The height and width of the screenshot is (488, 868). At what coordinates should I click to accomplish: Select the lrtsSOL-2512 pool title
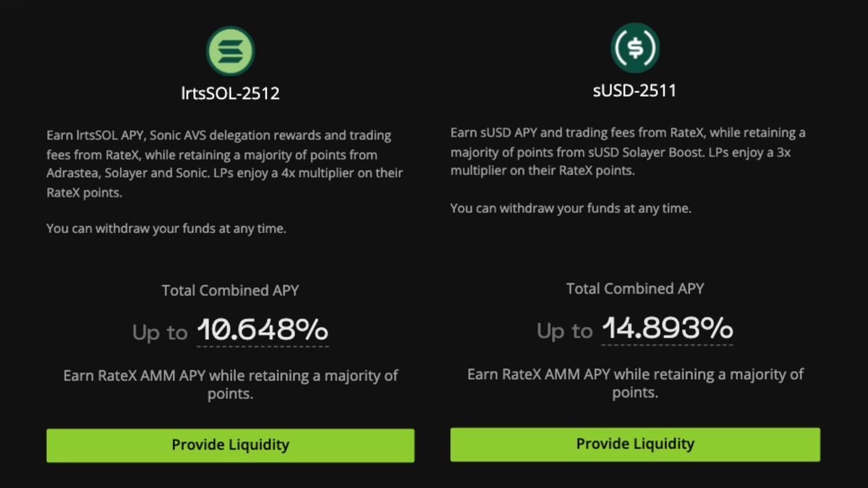pos(231,93)
